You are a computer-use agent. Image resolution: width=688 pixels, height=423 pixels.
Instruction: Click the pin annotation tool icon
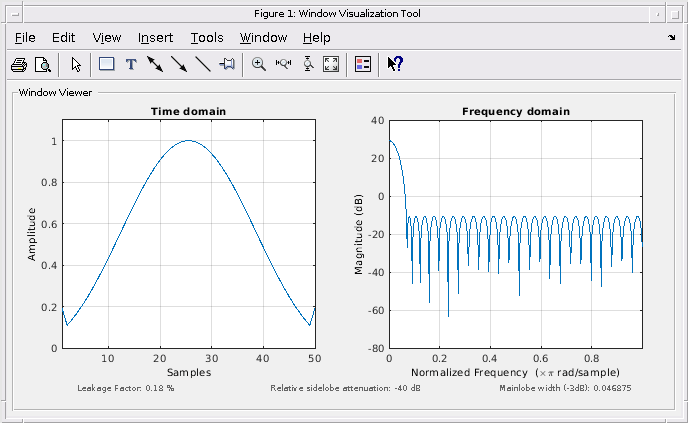click(227, 65)
